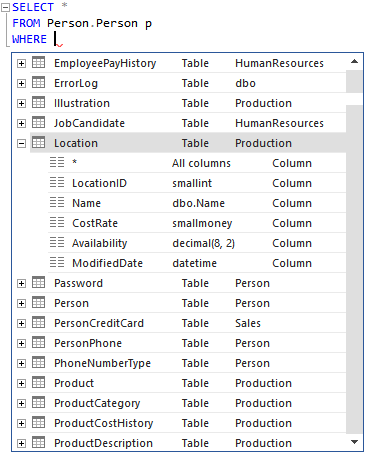
Task: Click the table icon next to ErrorLog
Action: coord(38,83)
